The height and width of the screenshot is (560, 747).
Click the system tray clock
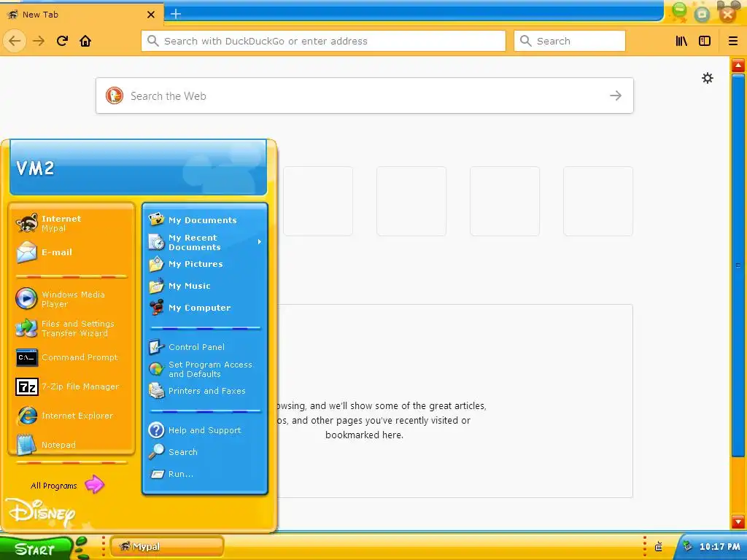(x=719, y=547)
